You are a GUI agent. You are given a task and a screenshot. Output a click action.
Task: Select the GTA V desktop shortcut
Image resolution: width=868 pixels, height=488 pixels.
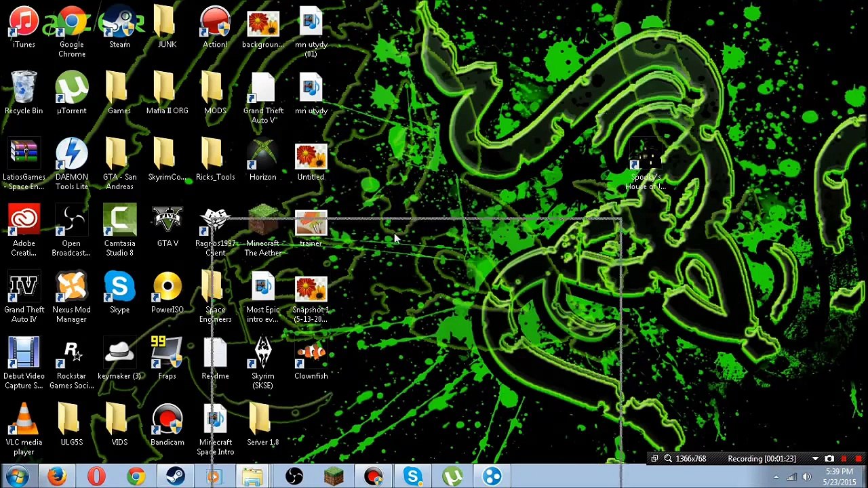pos(167,226)
